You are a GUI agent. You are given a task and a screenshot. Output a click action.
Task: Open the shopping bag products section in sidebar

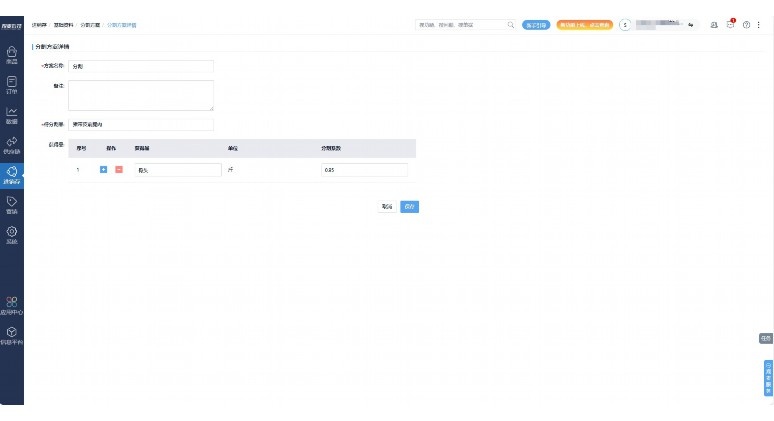[x=12, y=55]
